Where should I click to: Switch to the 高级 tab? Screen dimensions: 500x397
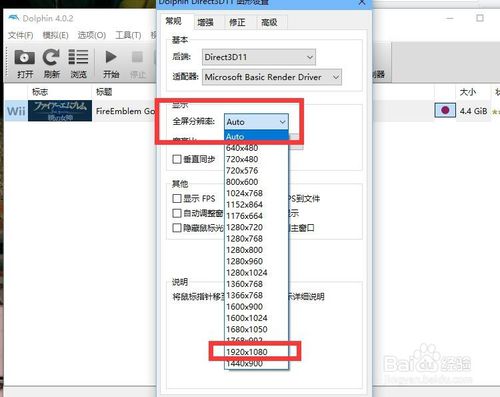click(x=269, y=22)
